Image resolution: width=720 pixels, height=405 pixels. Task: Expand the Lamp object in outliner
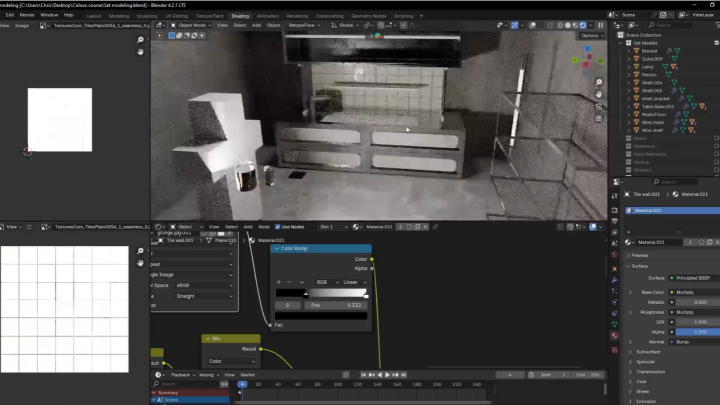629,67
